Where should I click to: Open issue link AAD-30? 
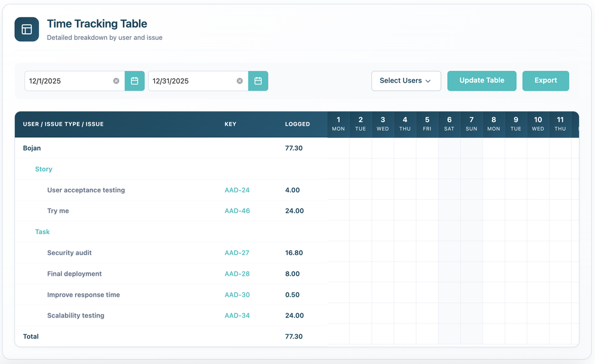pyautogui.click(x=237, y=295)
